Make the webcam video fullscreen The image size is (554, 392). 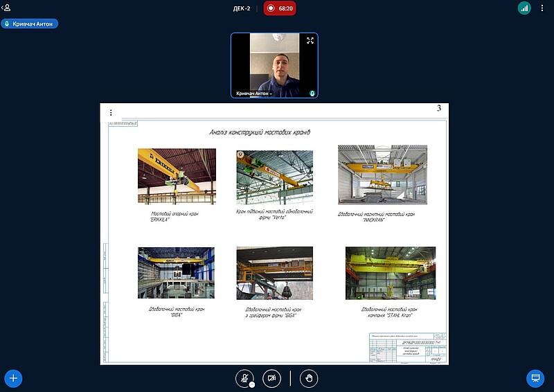(x=310, y=40)
